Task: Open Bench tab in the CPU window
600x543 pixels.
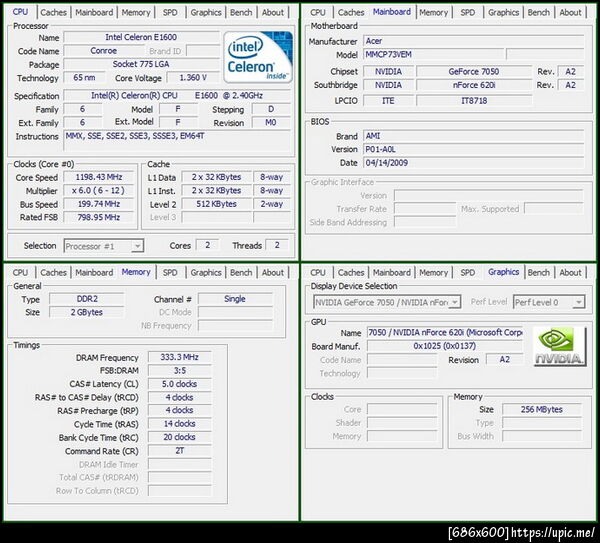Action: click(x=241, y=12)
